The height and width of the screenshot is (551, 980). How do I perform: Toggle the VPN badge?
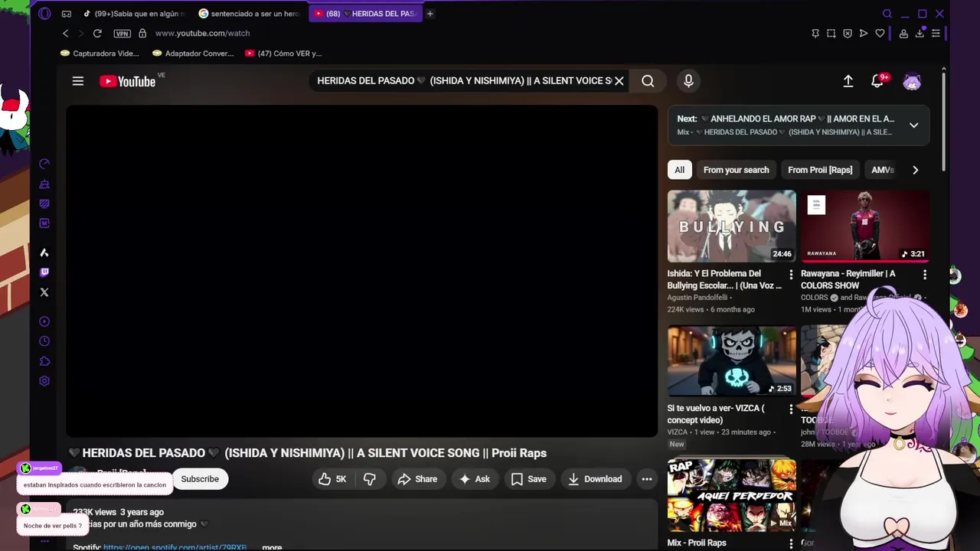(122, 34)
